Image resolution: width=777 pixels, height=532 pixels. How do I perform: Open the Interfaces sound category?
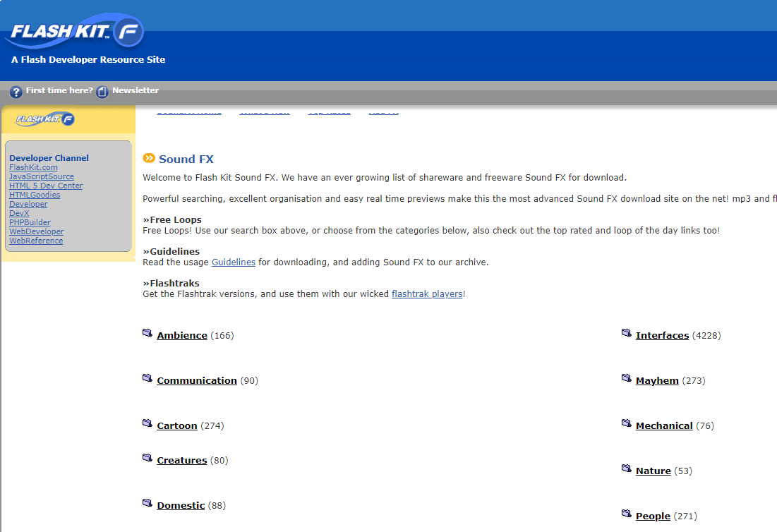tap(662, 335)
